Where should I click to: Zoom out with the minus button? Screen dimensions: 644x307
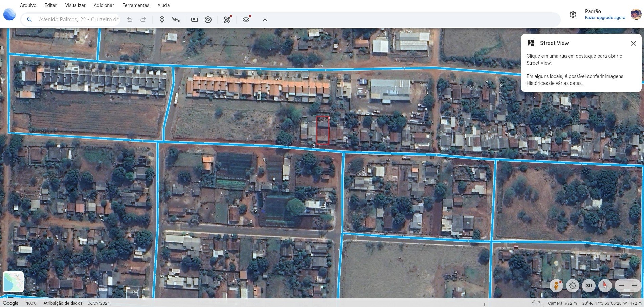coord(621,286)
